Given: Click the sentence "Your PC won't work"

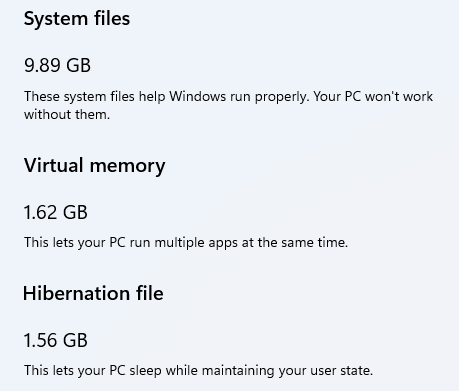Looking at the screenshot, I should (373, 97).
